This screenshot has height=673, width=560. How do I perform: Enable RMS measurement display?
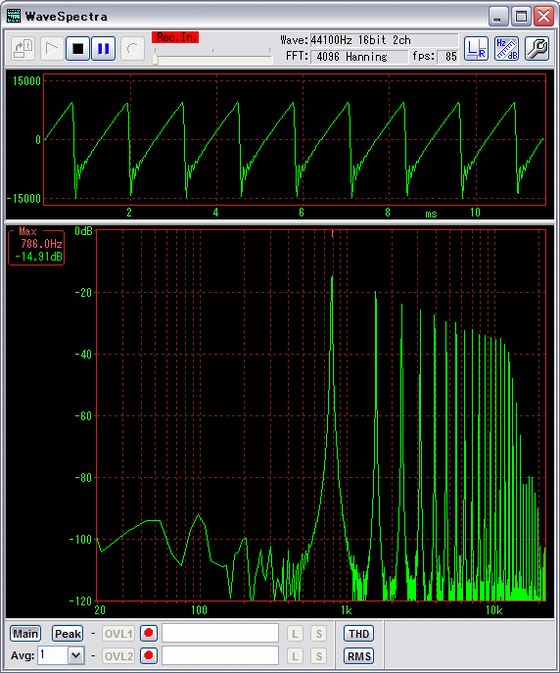[x=359, y=656]
